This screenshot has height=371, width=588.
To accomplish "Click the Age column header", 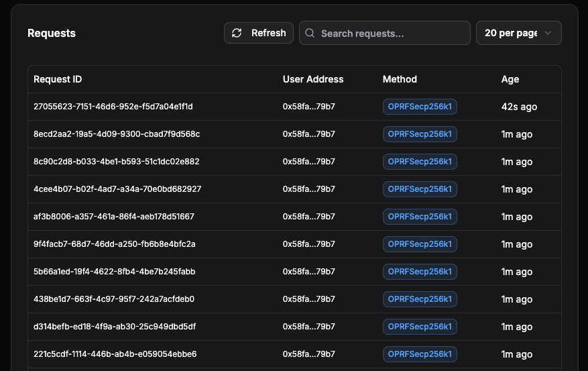I will click(510, 79).
